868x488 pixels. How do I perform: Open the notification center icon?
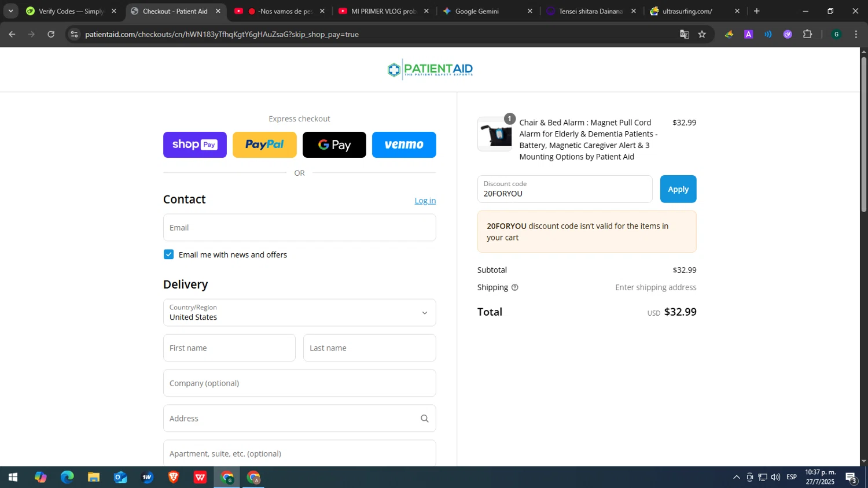tap(851, 478)
